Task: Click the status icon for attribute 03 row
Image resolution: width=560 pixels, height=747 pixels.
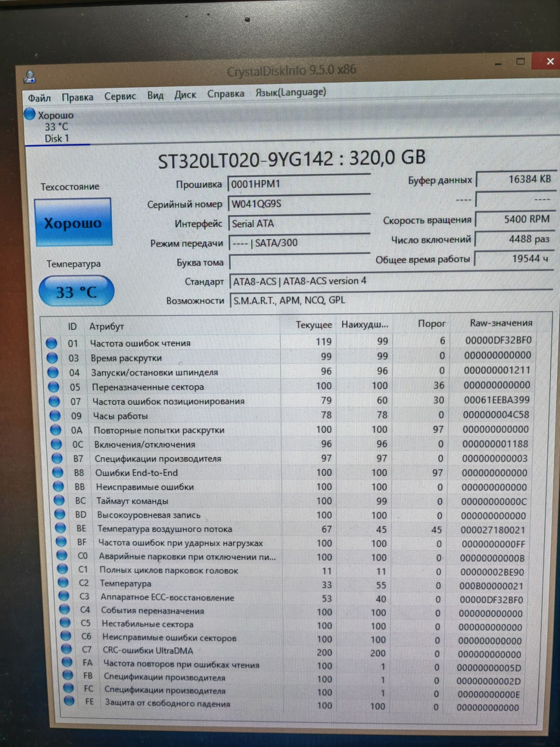Action: pyautogui.click(x=52, y=358)
